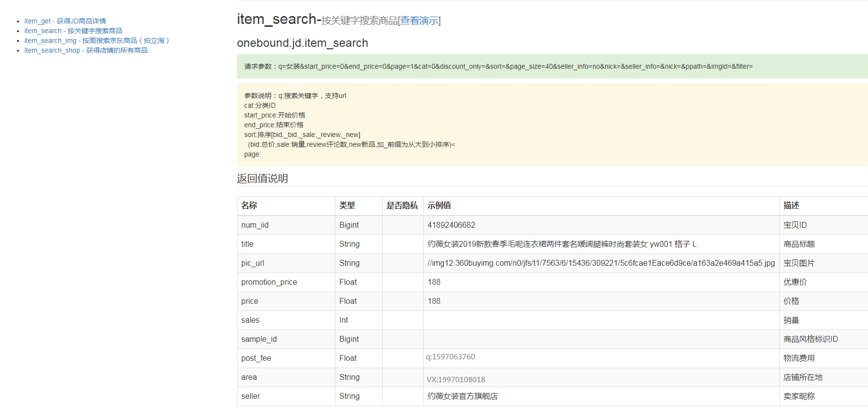The height and width of the screenshot is (412, 868).
Task: Select the 请求参数 request string text
Action: point(498,66)
